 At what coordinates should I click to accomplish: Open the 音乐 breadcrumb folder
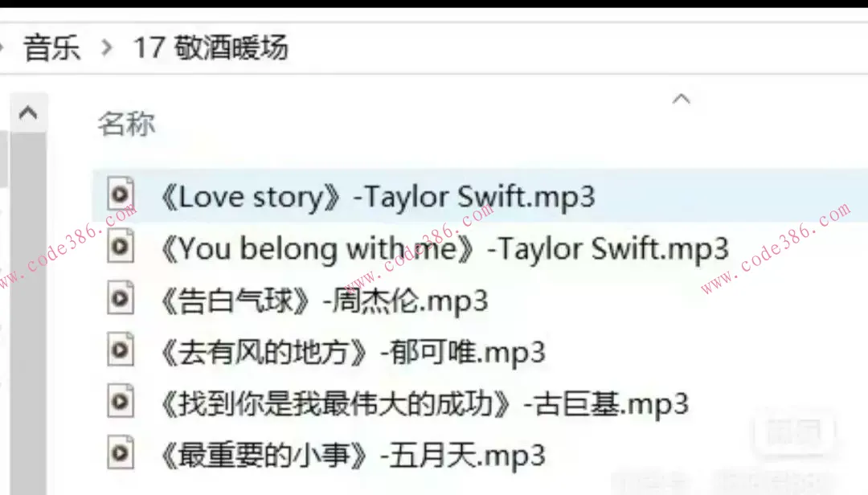[52, 47]
